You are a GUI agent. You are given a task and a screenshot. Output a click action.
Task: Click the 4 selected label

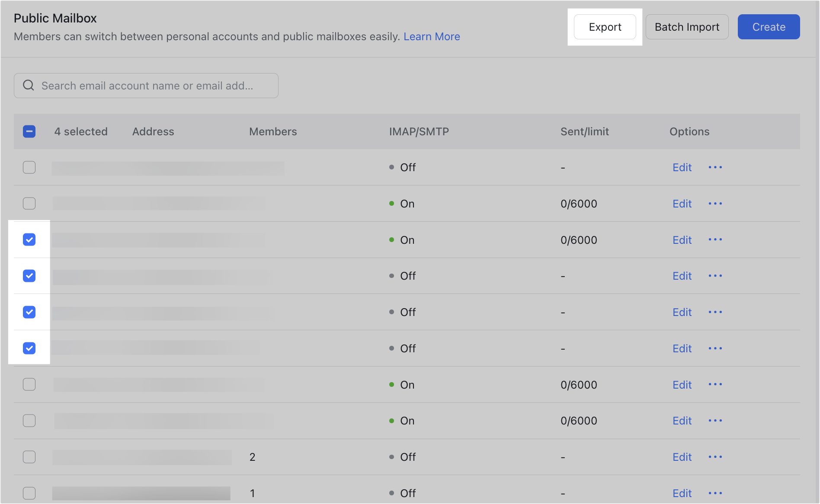tap(81, 131)
